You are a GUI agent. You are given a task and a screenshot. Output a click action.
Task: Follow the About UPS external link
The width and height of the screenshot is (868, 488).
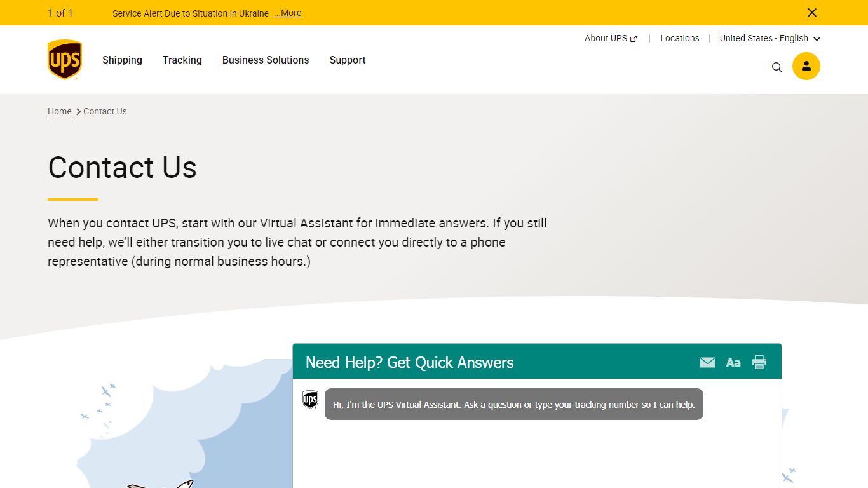pyautogui.click(x=611, y=38)
